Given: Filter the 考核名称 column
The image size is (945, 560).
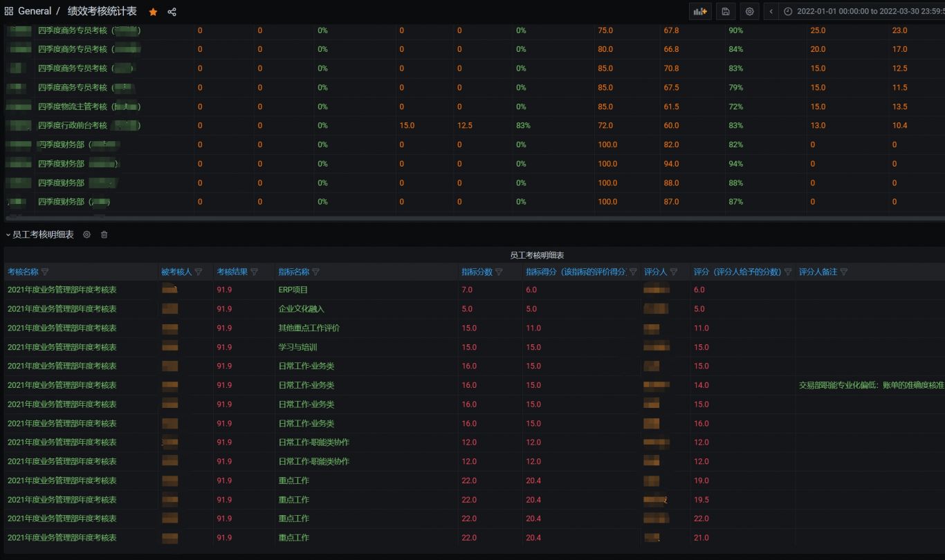Looking at the screenshot, I should [46, 272].
